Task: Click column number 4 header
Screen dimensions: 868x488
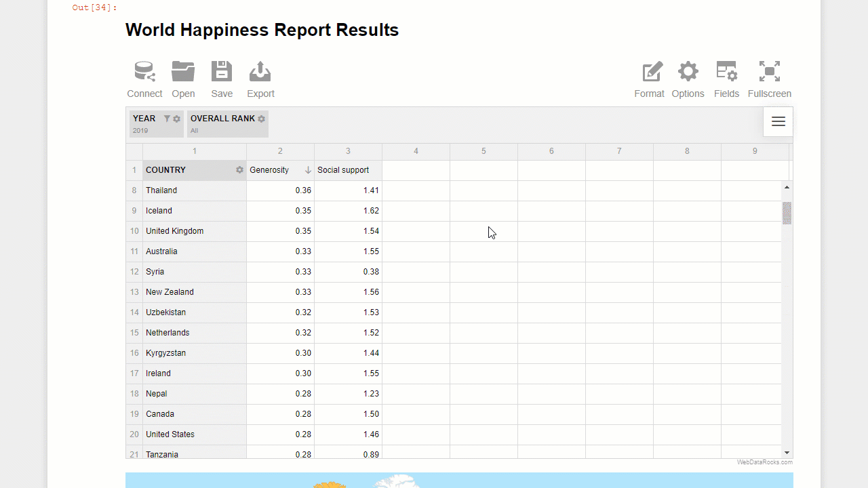Action: click(416, 151)
